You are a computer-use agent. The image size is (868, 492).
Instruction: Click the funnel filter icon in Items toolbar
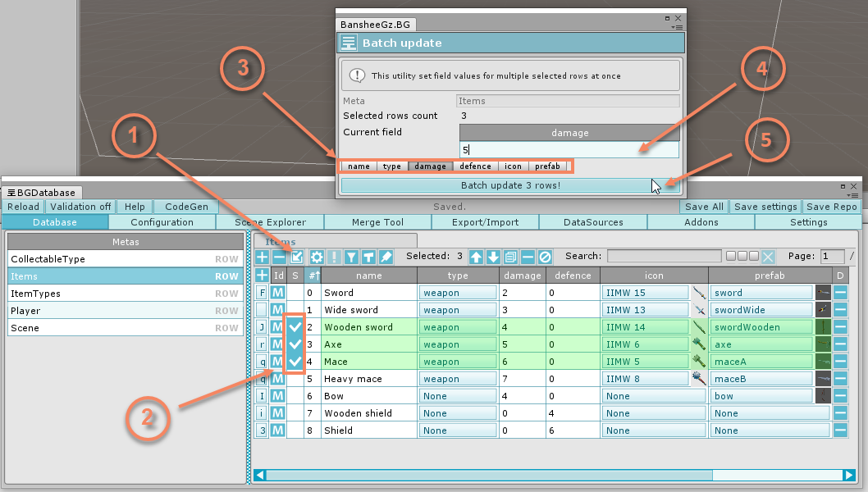pyautogui.click(x=351, y=257)
